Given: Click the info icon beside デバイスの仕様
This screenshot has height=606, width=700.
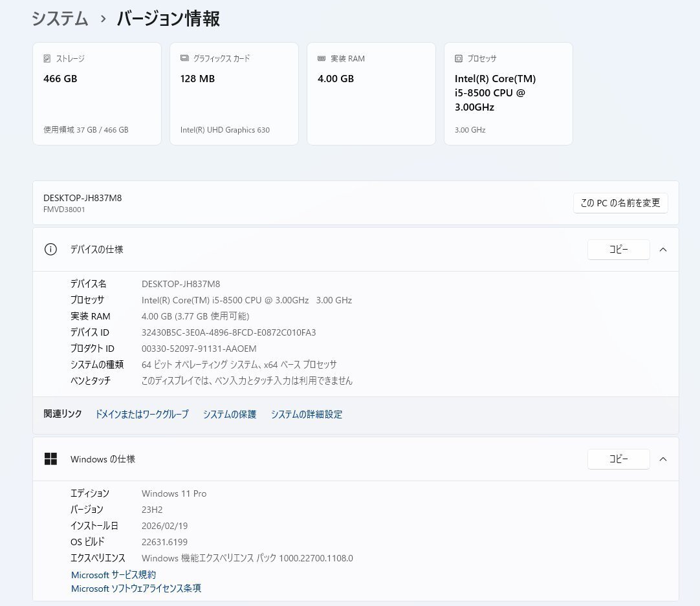Looking at the screenshot, I should point(50,249).
